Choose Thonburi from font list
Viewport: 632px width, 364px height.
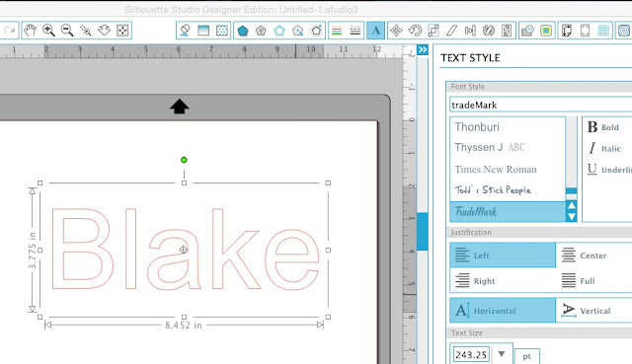click(x=477, y=127)
